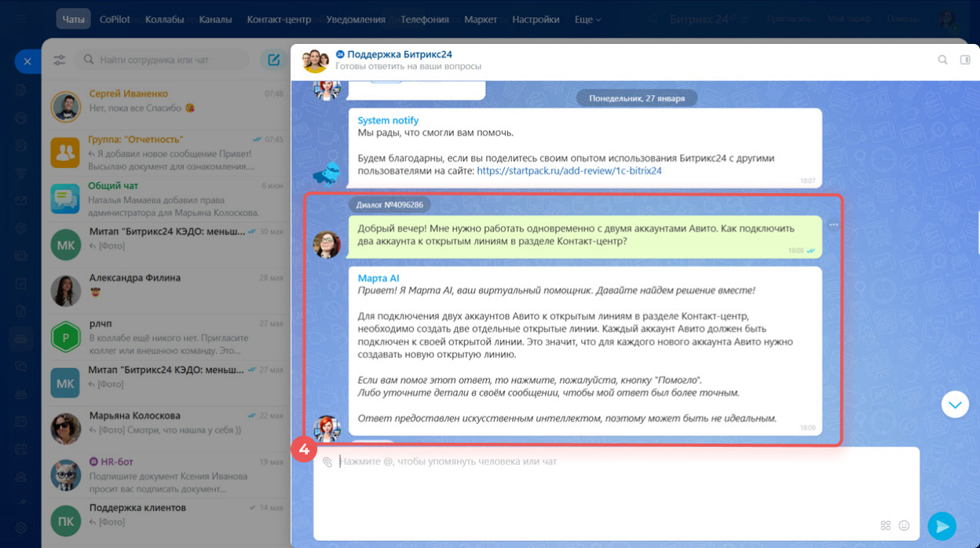Click Марта AI's avatar beside her answer

click(x=327, y=429)
